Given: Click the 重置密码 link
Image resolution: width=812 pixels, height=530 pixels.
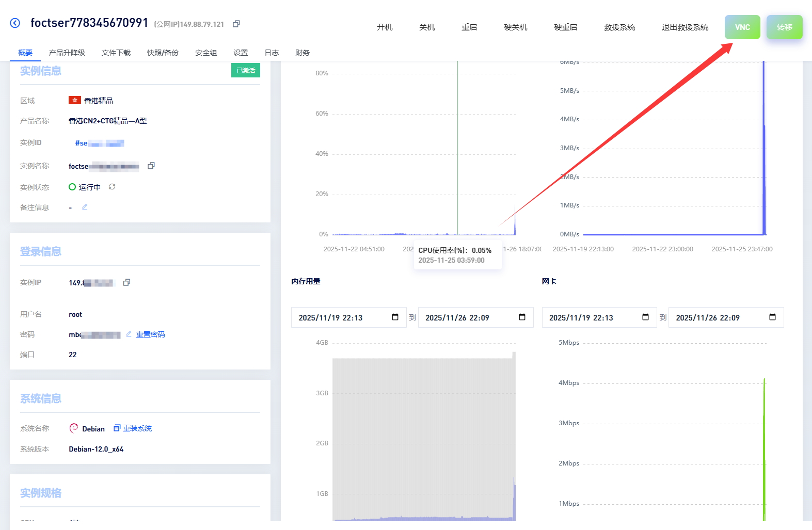Looking at the screenshot, I should click(150, 334).
